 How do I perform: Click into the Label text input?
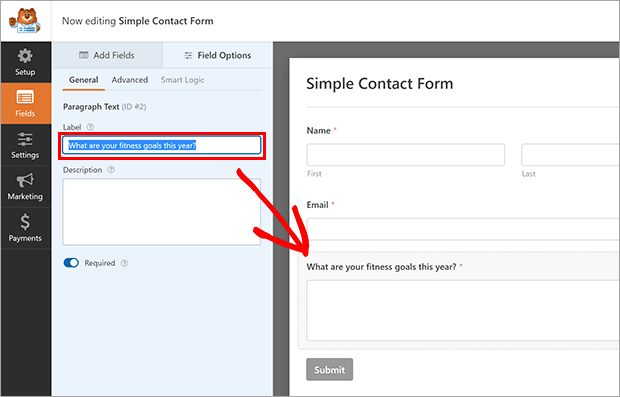pos(162,146)
